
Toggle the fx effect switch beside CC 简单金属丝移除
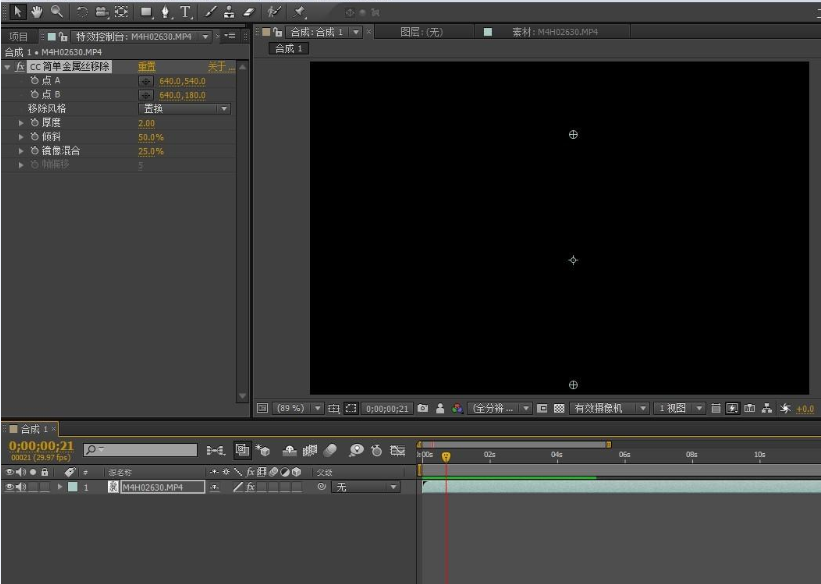(20, 67)
